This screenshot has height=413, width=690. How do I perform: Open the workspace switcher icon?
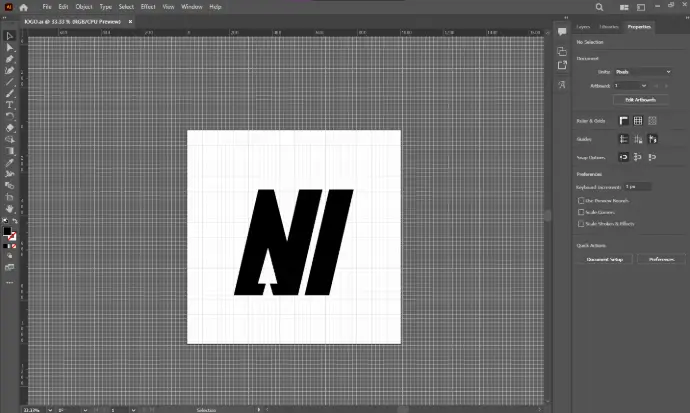tap(641, 7)
